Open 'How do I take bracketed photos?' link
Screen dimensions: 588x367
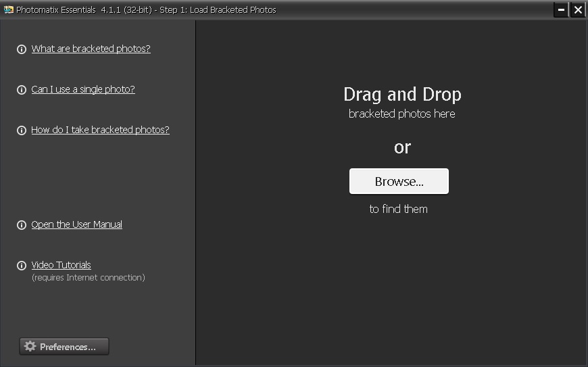point(100,130)
